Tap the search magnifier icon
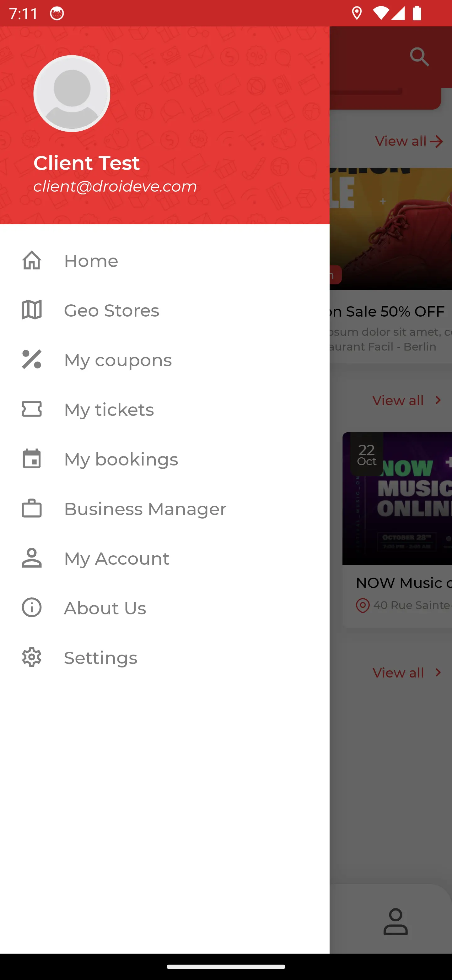The image size is (452, 980). coord(420,57)
